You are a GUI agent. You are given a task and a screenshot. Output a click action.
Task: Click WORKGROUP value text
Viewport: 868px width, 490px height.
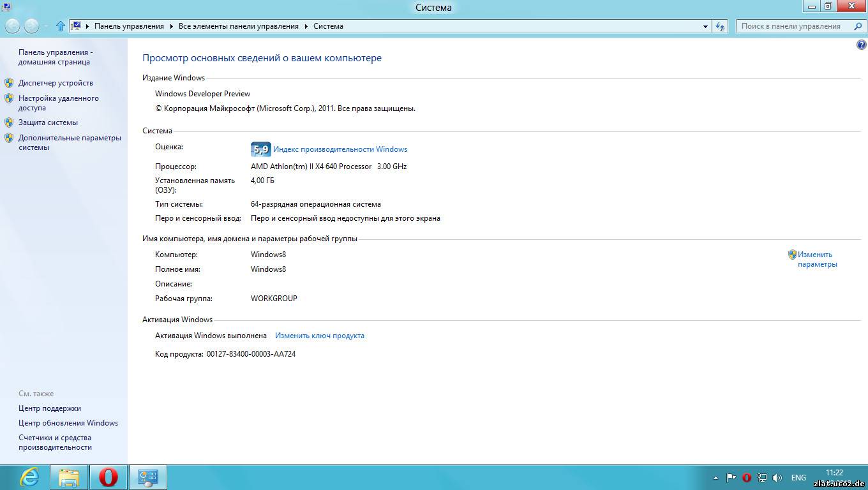coord(274,299)
